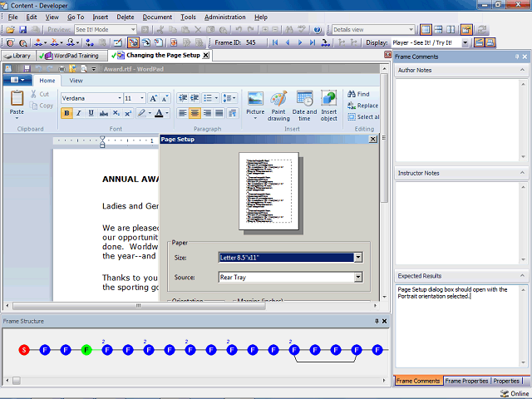Insert a Picture in WordPad

255,106
